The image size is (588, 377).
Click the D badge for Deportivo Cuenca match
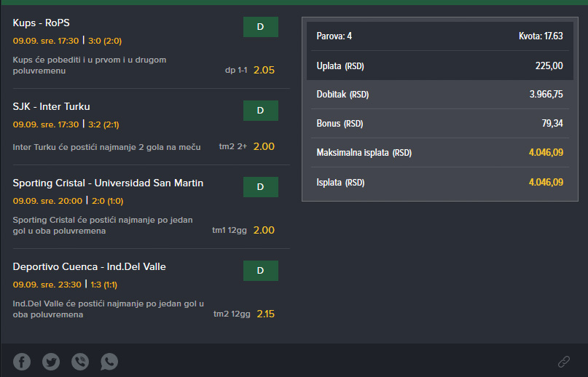point(261,271)
